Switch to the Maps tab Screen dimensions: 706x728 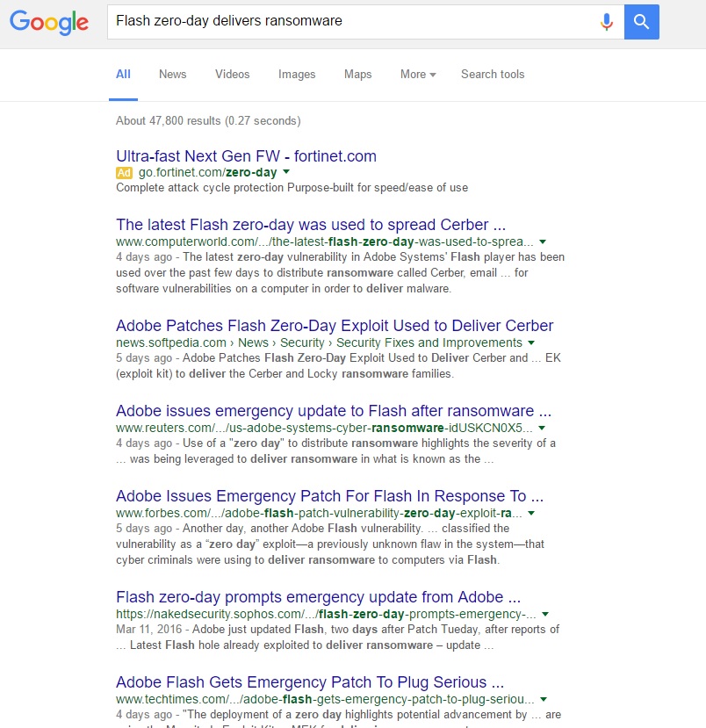point(358,75)
